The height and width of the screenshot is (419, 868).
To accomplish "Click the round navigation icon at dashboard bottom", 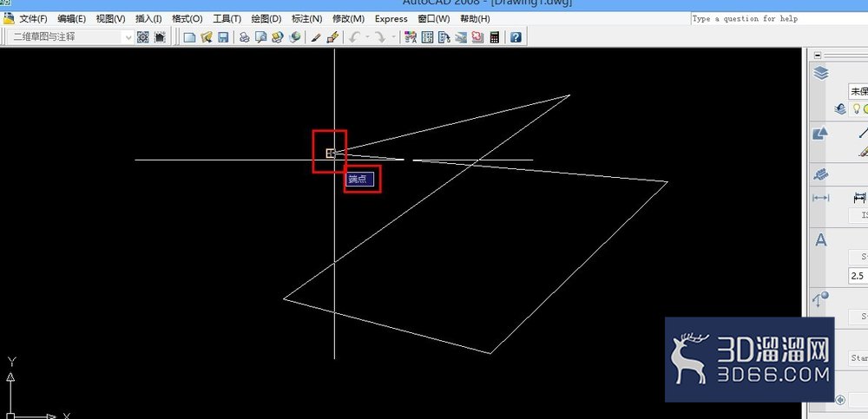I will point(840,400).
